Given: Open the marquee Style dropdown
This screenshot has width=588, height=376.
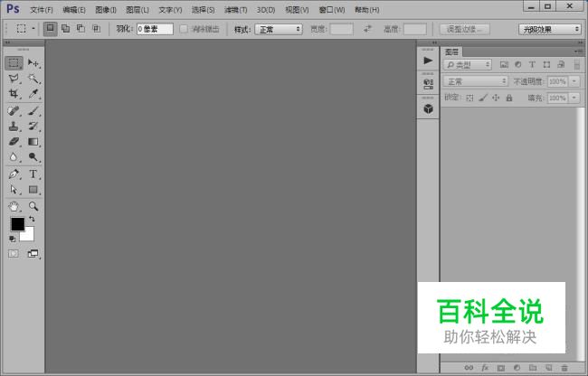Looking at the screenshot, I should pos(279,29).
